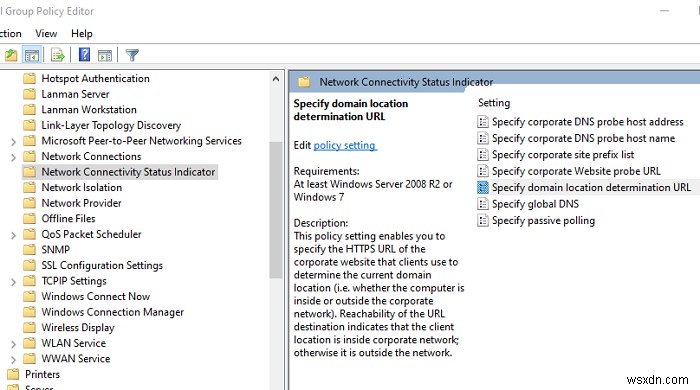
Task: Click the policy setting edit link
Action: point(345,145)
